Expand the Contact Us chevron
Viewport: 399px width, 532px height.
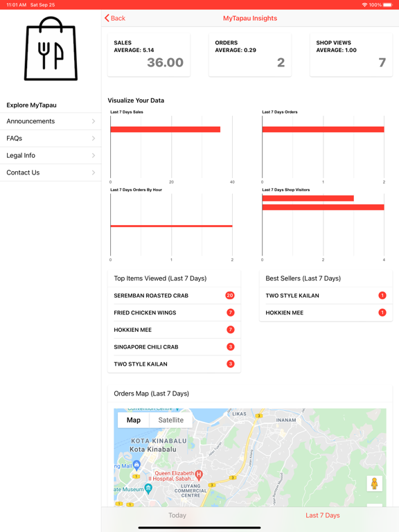coord(94,172)
